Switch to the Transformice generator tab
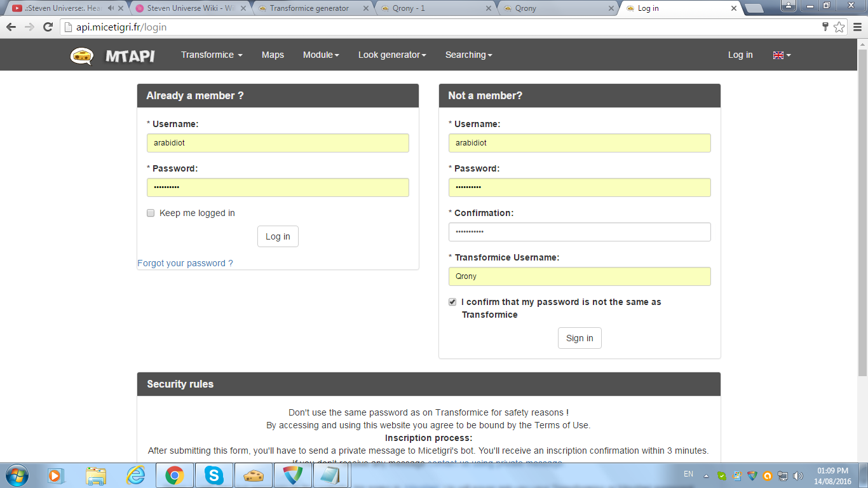This screenshot has height=488, width=868. point(309,8)
